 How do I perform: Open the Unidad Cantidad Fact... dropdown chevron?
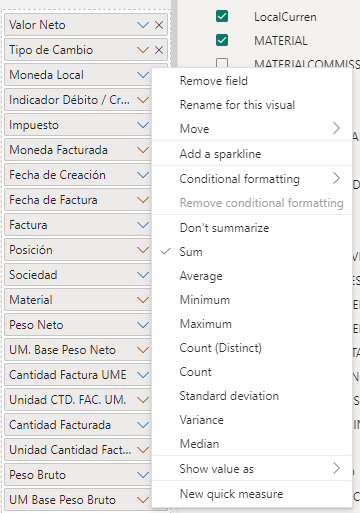pyautogui.click(x=143, y=450)
